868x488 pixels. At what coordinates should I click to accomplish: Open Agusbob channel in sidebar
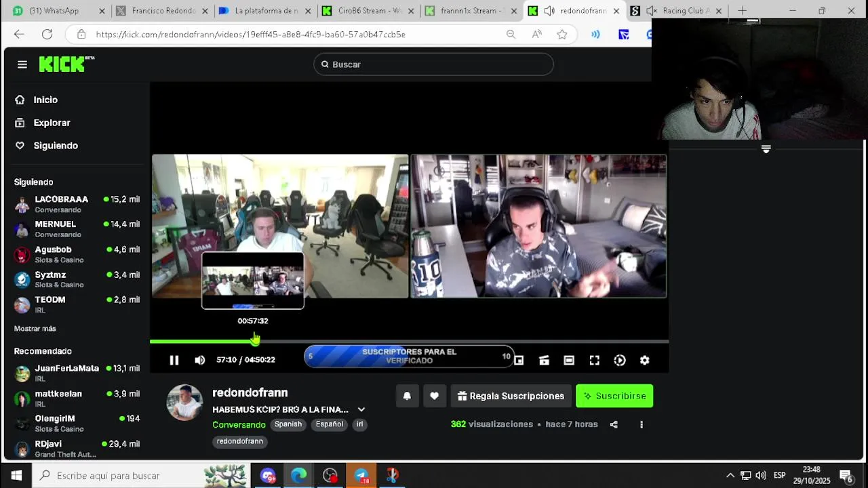point(77,254)
